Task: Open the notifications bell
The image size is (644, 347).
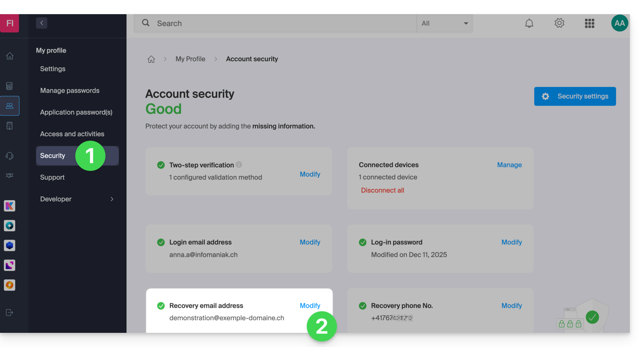Action: click(x=529, y=23)
